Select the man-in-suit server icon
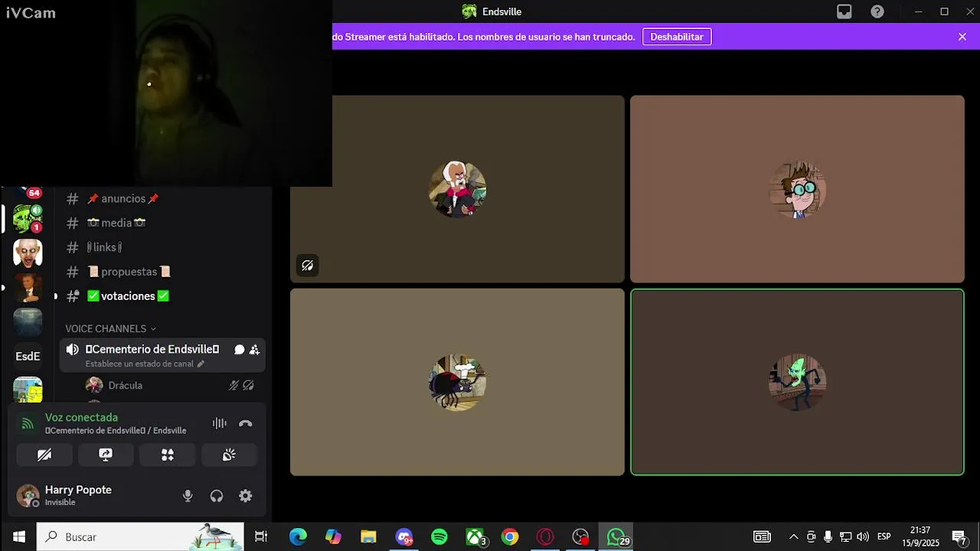Viewport: 980px width, 551px height. [28, 288]
